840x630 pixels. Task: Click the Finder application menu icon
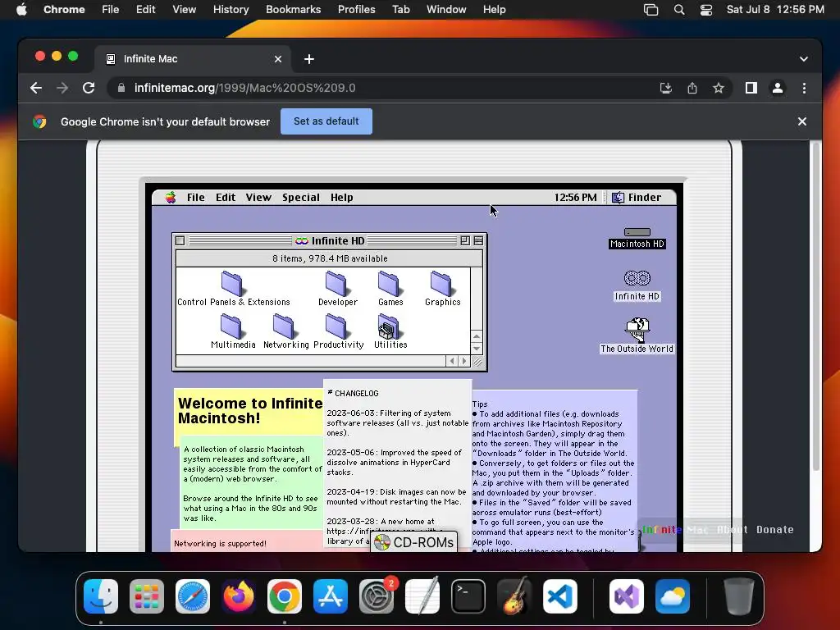click(x=619, y=197)
